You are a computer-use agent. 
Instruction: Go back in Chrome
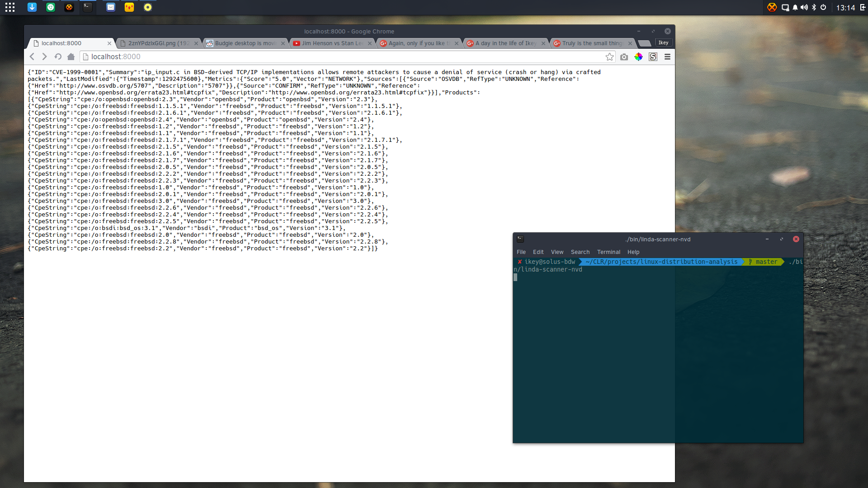pos(32,56)
